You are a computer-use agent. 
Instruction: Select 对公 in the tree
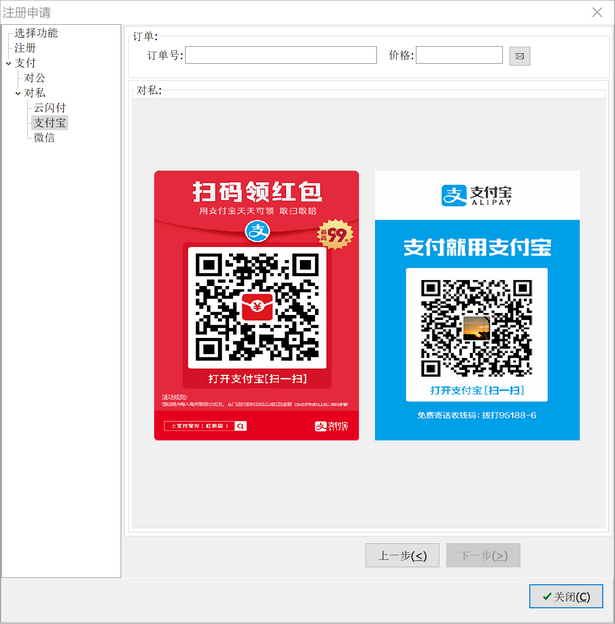click(x=35, y=78)
